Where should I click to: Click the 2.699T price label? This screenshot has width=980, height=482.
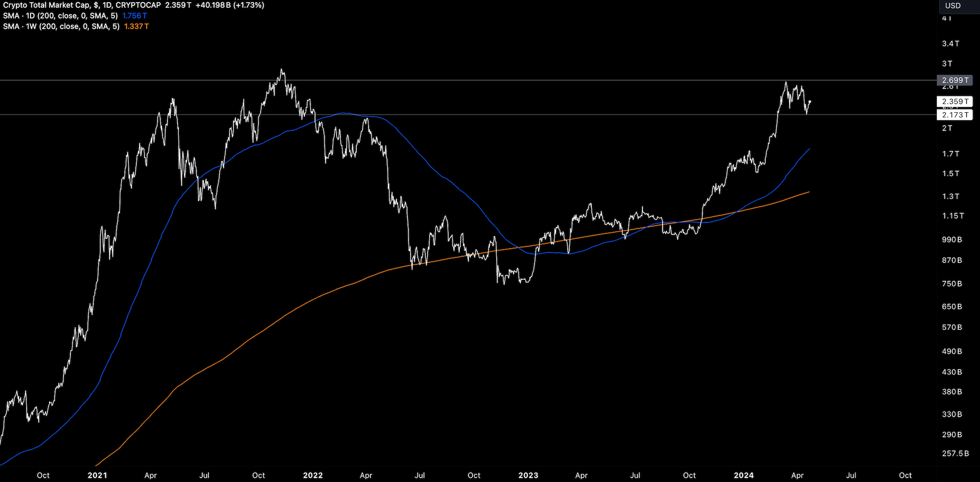point(955,80)
